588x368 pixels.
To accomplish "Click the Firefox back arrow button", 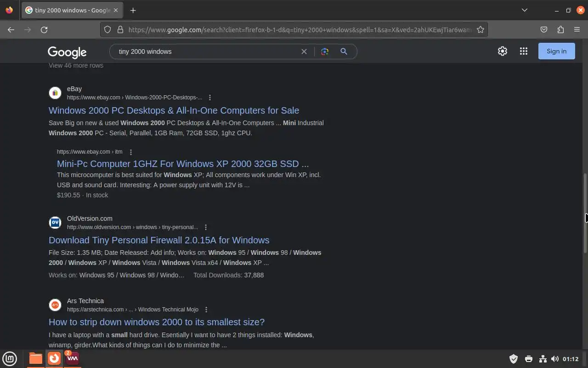I will coord(11,29).
